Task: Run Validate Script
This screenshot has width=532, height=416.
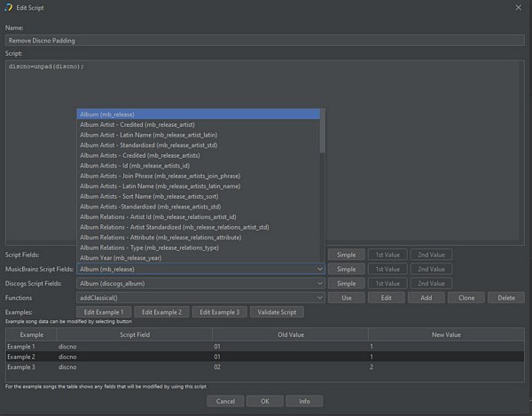Action: tap(277, 312)
